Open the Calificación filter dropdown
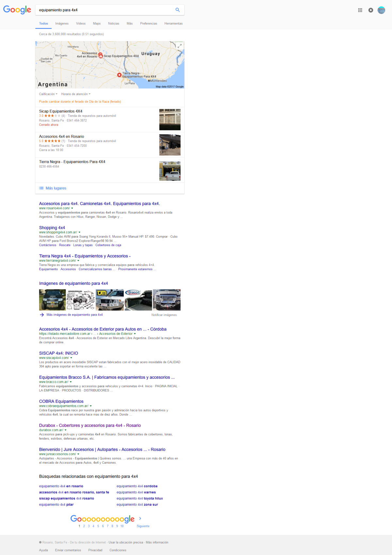Image resolution: width=392 pixels, height=555 pixels. (48, 94)
